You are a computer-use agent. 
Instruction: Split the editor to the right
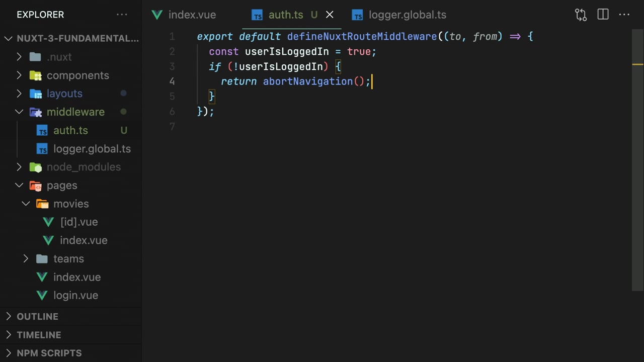tap(603, 15)
